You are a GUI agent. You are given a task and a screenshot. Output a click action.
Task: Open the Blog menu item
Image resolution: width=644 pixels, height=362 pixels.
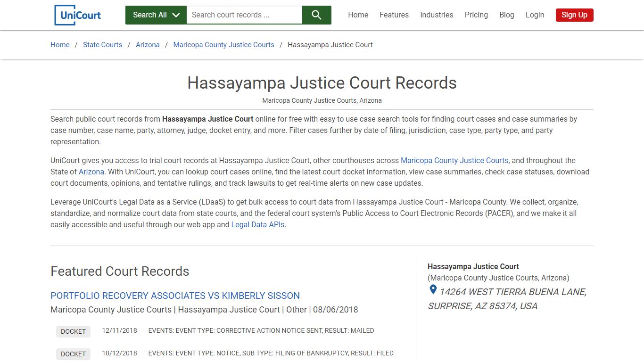pyautogui.click(x=507, y=15)
